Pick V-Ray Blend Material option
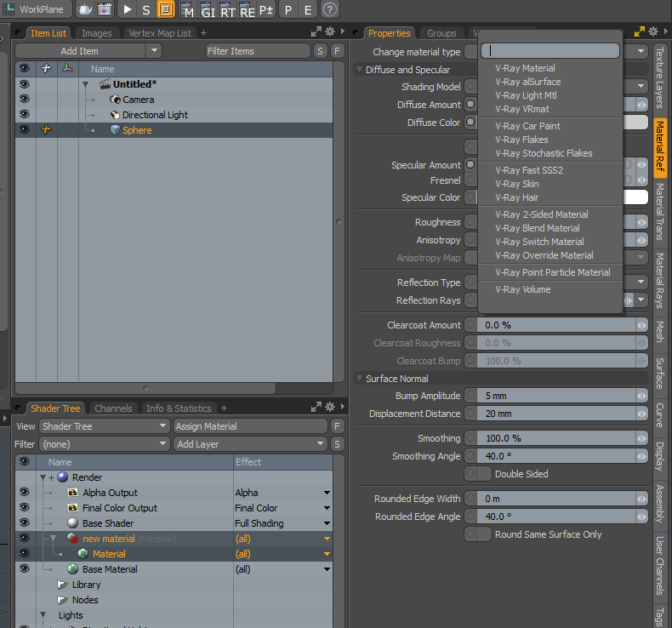The image size is (672, 628). (538, 228)
